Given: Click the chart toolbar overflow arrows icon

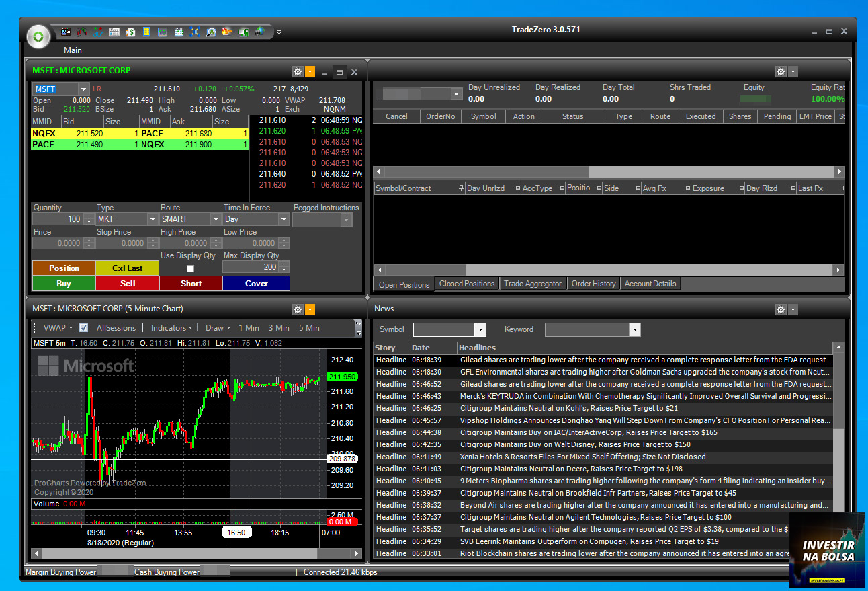Looking at the screenshot, I should [358, 327].
